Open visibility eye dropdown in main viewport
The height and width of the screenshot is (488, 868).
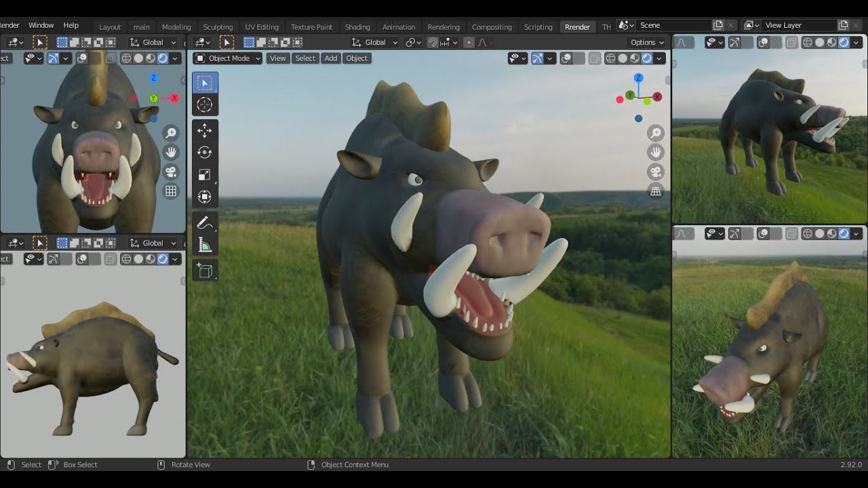point(518,58)
